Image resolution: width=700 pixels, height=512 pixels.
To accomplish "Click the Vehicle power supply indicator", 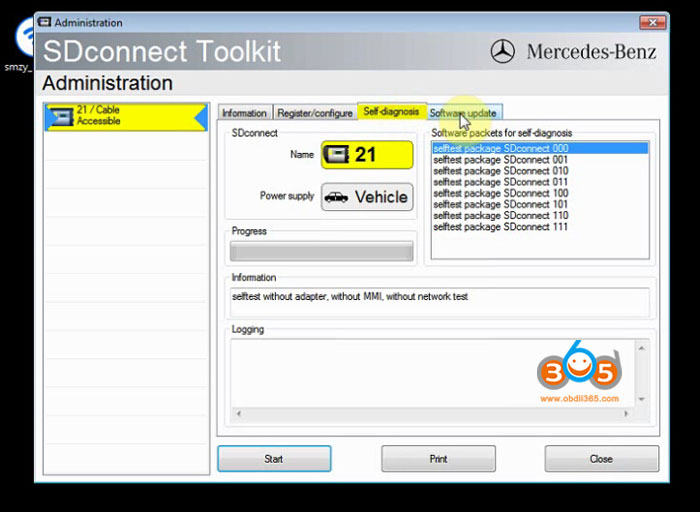I will click(367, 197).
